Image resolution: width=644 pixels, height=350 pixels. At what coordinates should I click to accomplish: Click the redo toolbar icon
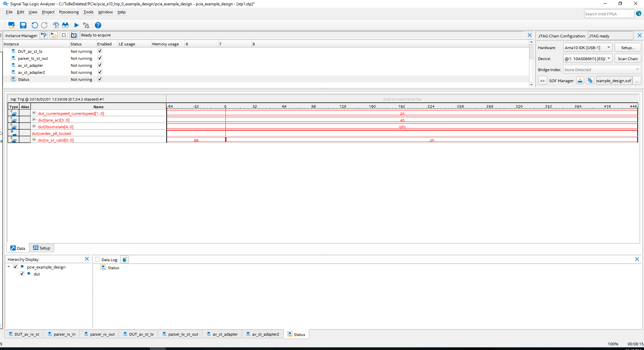click(x=44, y=25)
